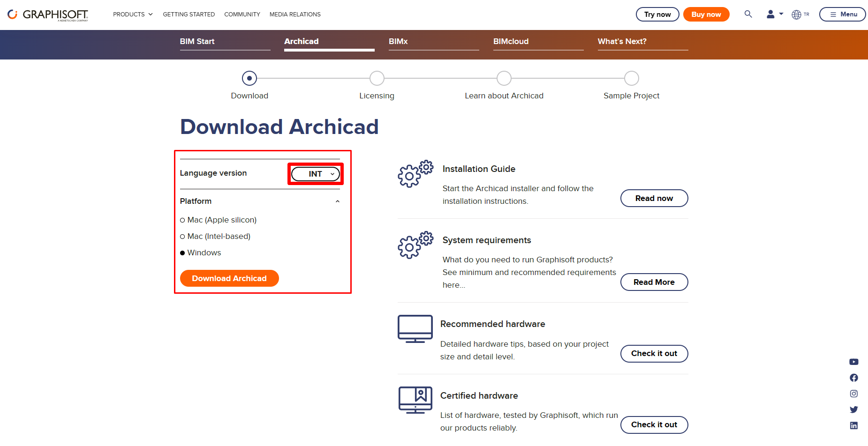Open Getting Started nav item
The image size is (868, 446).
click(x=189, y=15)
